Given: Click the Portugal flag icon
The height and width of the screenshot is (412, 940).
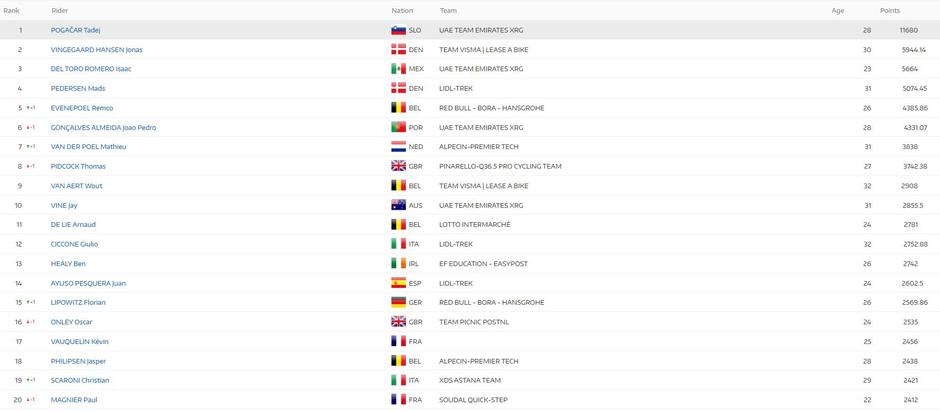Looking at the screenshot, I should (x=398, y=127).
